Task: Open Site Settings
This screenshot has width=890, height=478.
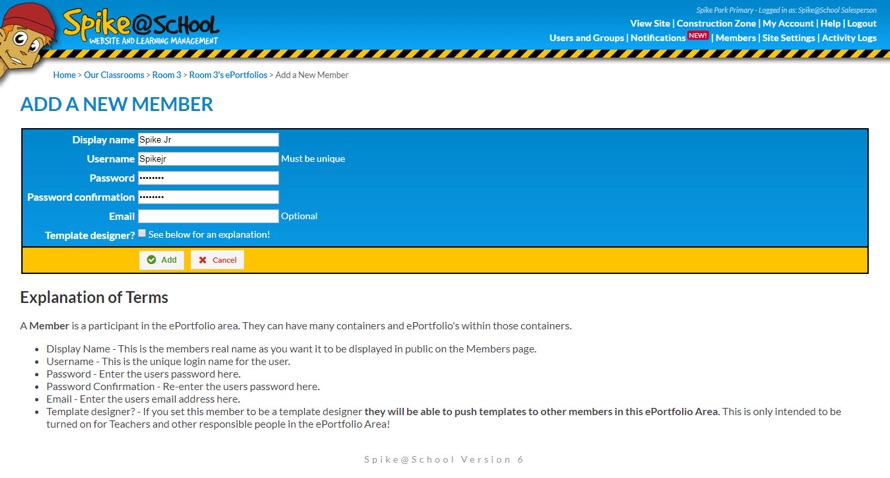Action: (x=789, y=38)
